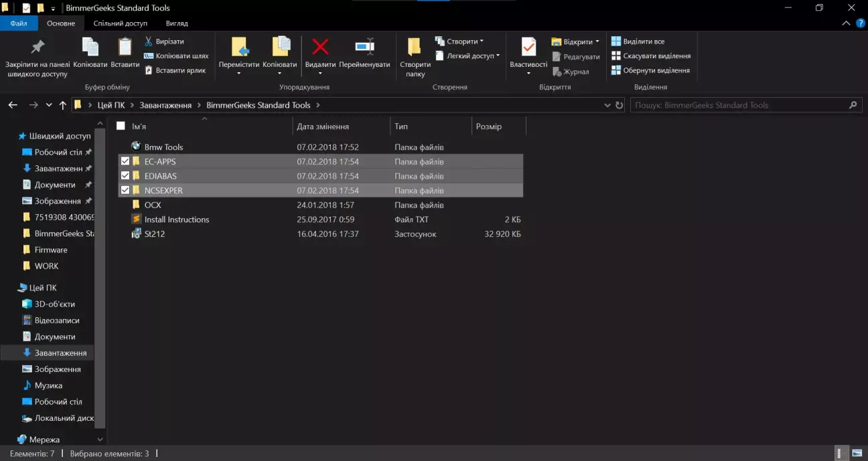Switch to details view in status bar
868x461 pixels.
841,453
